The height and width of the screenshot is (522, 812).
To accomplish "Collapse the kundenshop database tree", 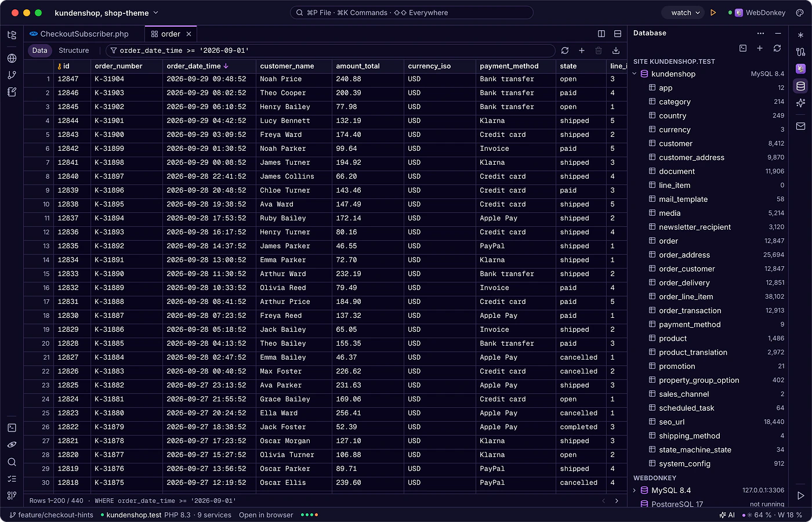I will (635, 74).
